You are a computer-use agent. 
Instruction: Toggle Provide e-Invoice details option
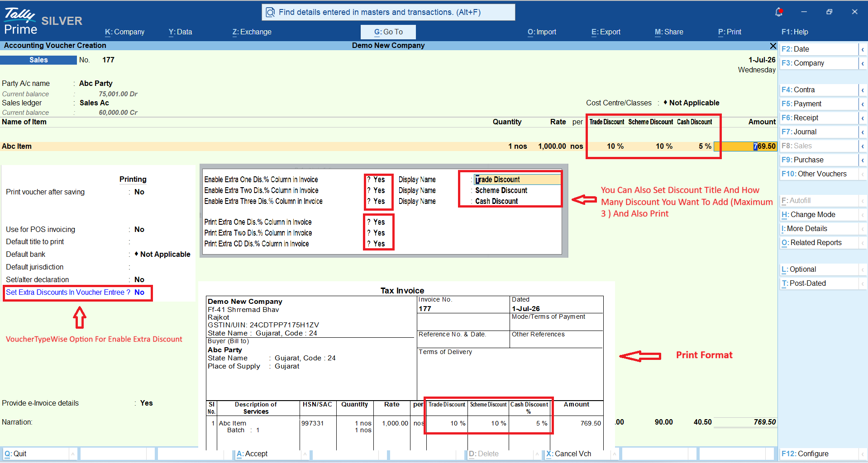[146, 403]
